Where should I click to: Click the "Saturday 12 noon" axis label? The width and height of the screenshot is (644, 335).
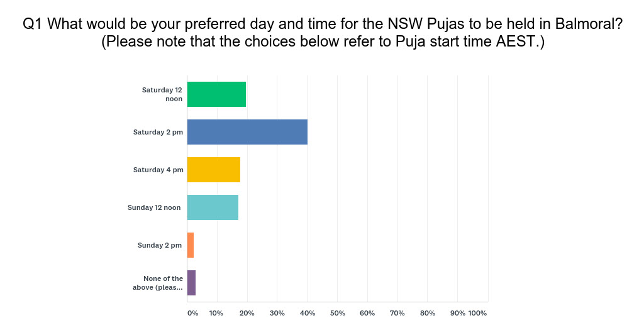(x=162, y=94)
